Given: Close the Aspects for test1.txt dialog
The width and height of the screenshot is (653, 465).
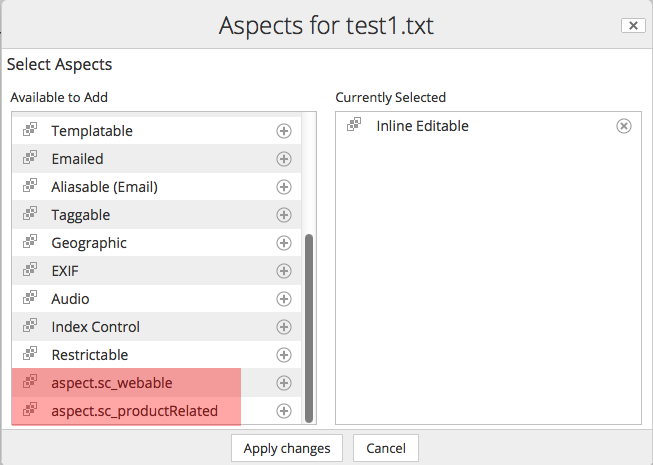Looking at the screenshot, I should (x=631, y=25).
